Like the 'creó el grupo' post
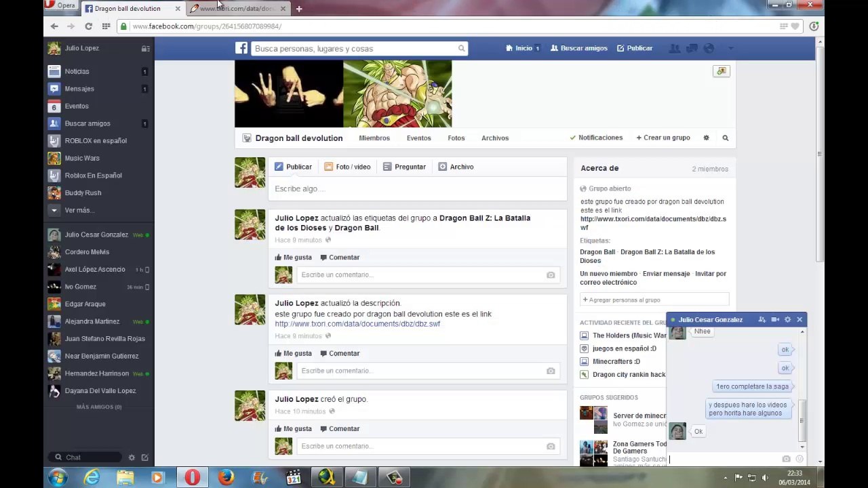Viewport: 868px width, 488px height. click(294, 428)
